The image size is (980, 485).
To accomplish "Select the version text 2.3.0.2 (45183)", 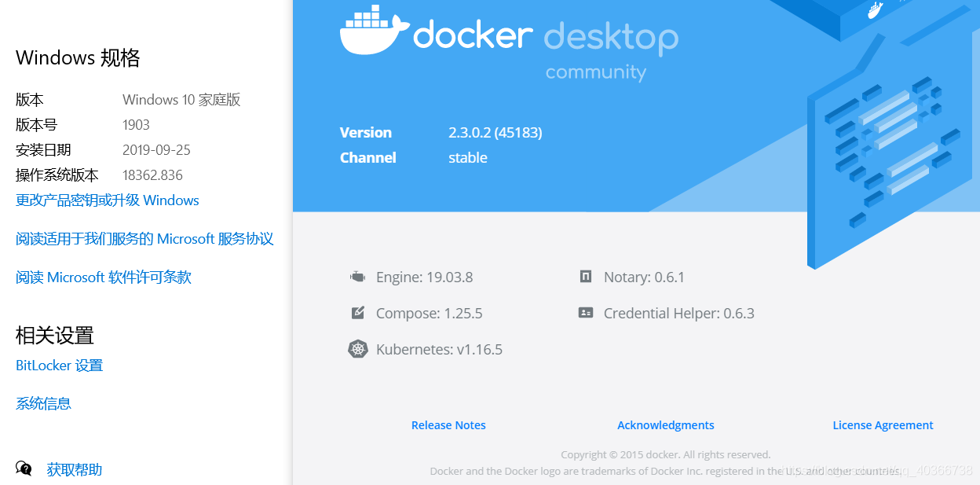I will coord(495,133).
